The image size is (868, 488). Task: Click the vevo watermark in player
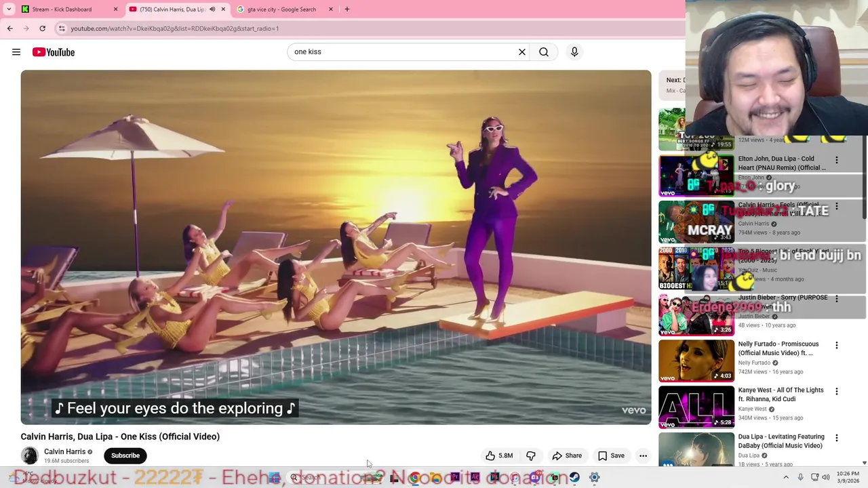tap(634, 410)
